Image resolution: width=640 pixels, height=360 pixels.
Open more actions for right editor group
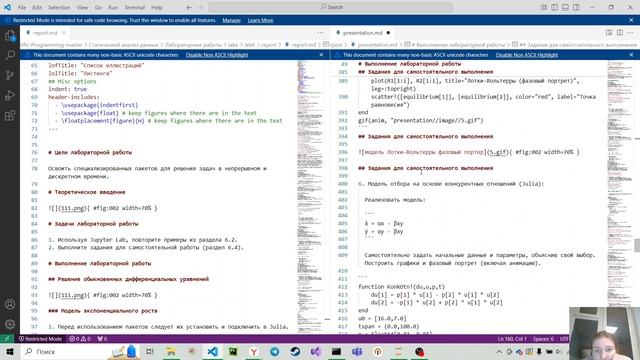[x=631, y=33]
